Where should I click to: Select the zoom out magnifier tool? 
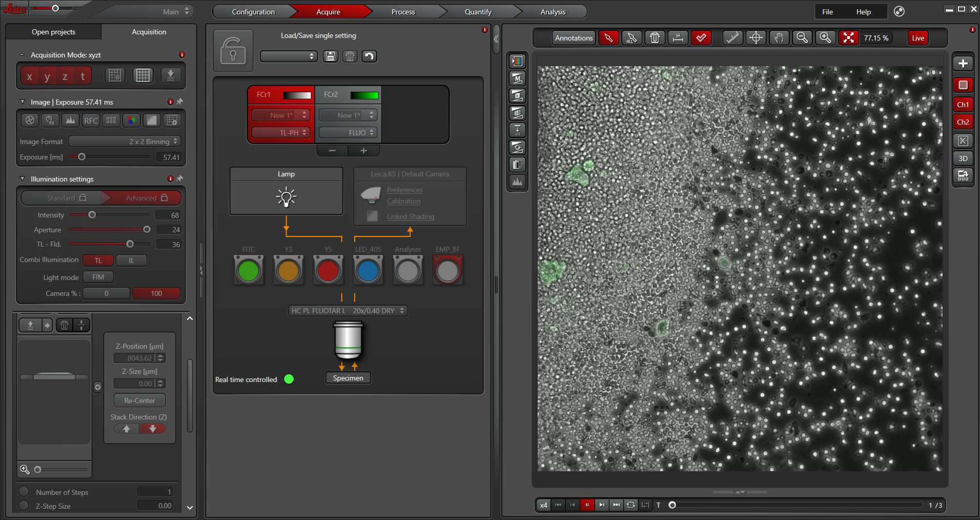[x=802, y=38]
